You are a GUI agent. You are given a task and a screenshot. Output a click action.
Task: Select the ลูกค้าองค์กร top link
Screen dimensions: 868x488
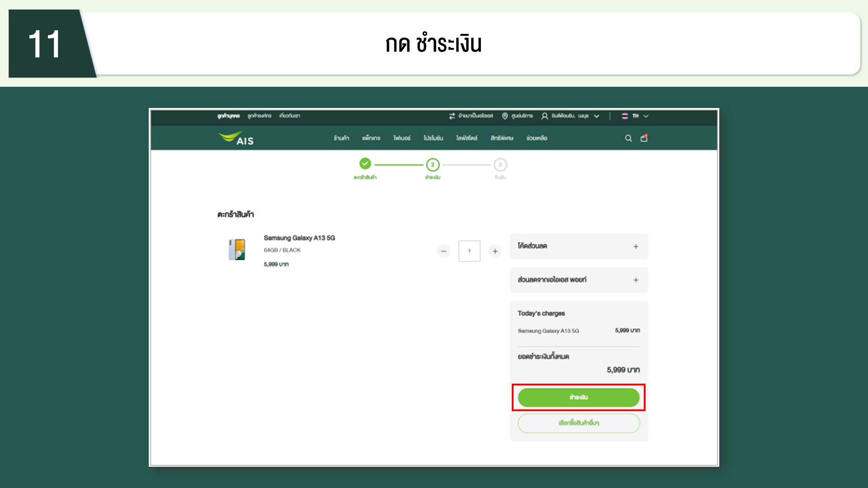click(x=259, y=116)
